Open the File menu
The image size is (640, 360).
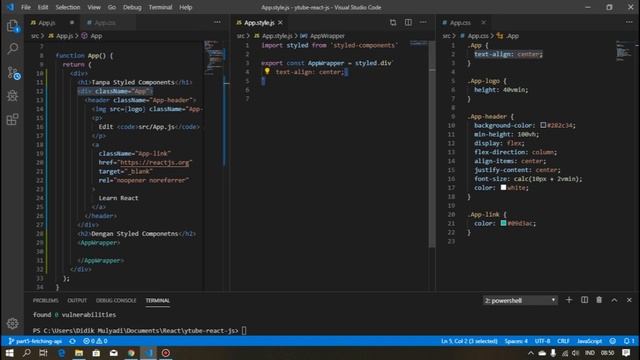[x=26, y=7]
